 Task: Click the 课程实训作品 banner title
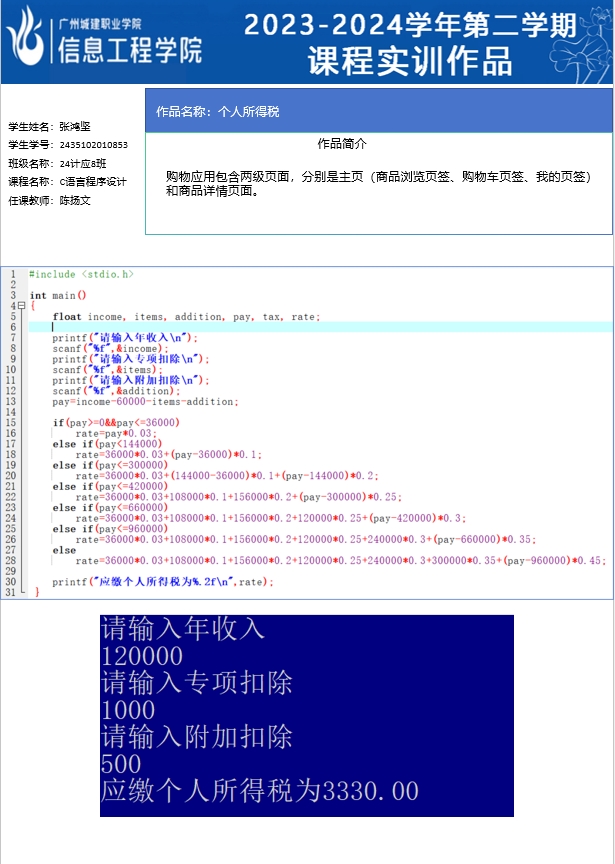[x=410, y=62]
